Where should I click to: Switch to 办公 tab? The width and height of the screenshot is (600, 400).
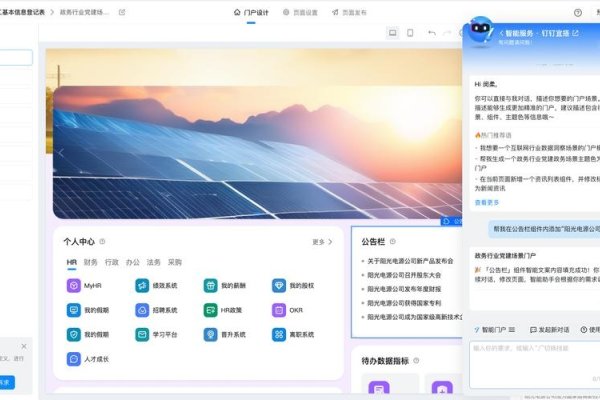(133, 263)
